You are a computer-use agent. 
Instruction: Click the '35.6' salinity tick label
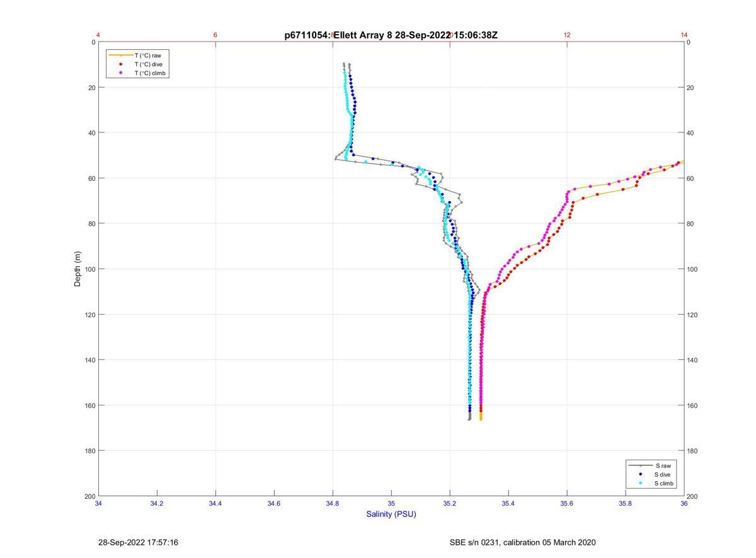pos(567,503)
